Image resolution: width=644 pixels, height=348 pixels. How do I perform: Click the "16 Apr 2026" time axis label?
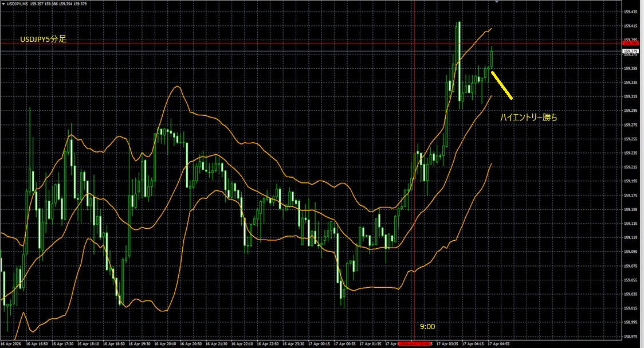[x=13, y=344]
